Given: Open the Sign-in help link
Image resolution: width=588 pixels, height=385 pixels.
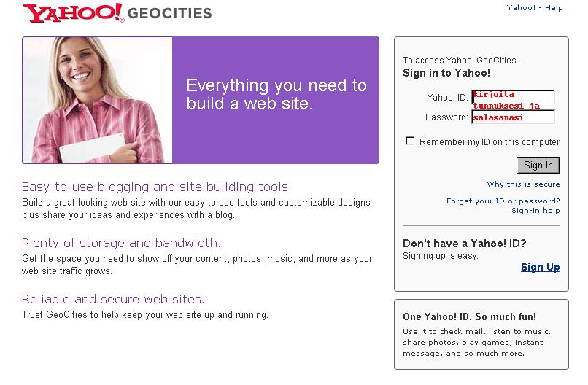Looking at the screenshot, I should pyautogui.click(x=535, y=210).
